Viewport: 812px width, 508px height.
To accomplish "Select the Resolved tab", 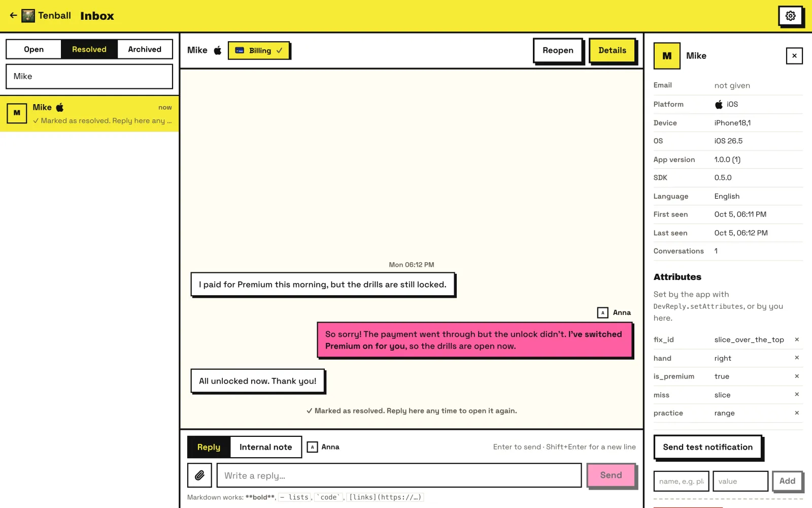I will 89,49.
